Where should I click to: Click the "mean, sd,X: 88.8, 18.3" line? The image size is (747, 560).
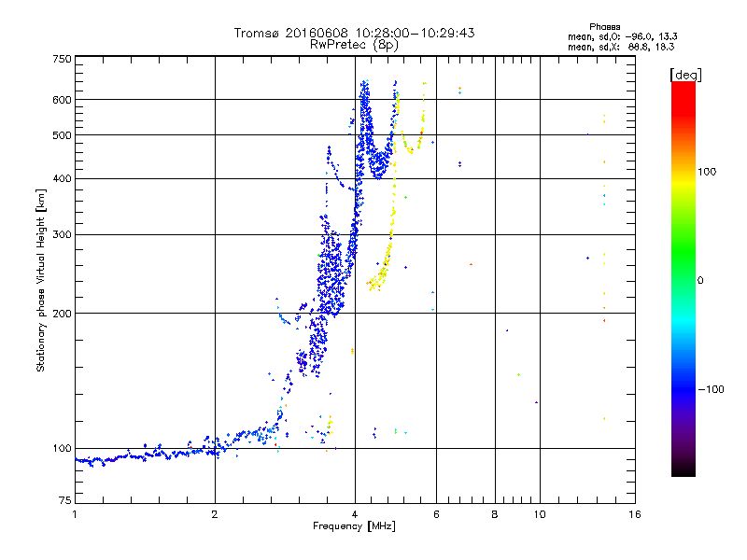(621, 47)
